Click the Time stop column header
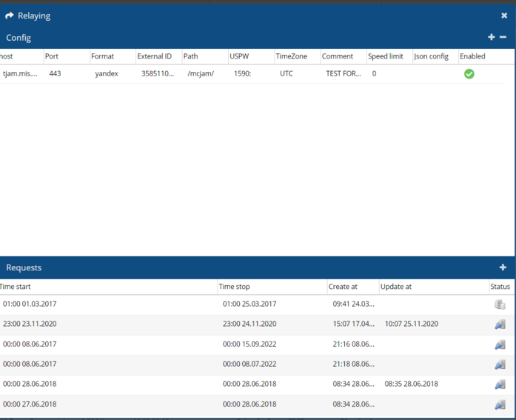Image resolution: width=516 pixels, height=420 pixels. [x=233, y=287]
